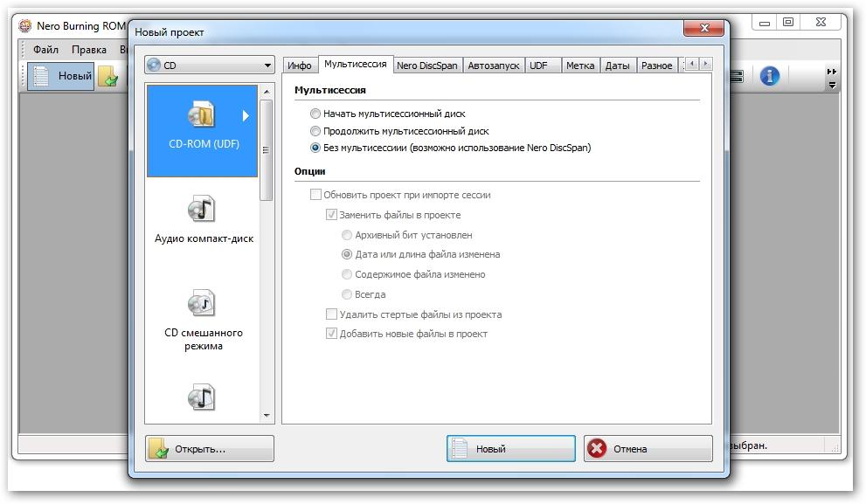Screen dimensions: 866x504
Task: Select the unlabeled music disc icon at list bottom
Action: click(201, 397)
